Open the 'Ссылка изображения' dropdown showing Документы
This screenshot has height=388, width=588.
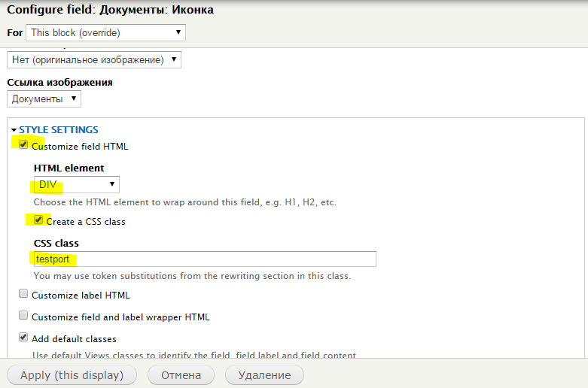[44, 99]
